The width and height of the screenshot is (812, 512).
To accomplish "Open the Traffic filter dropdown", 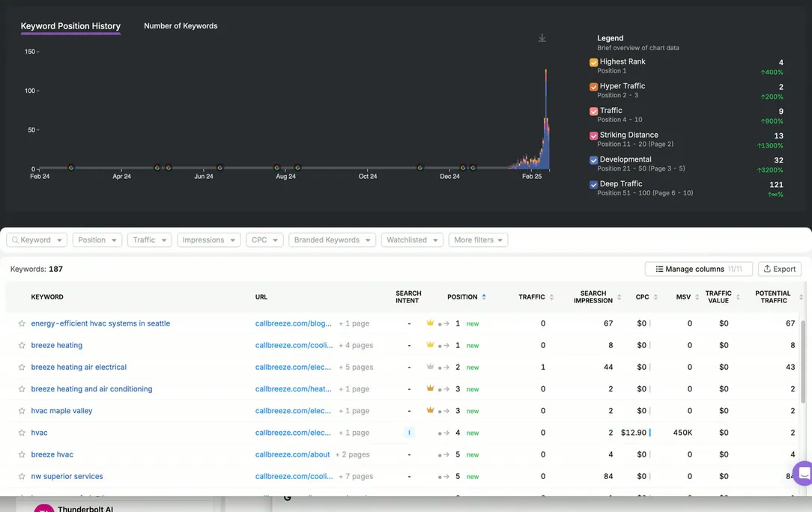I will 149,240.
